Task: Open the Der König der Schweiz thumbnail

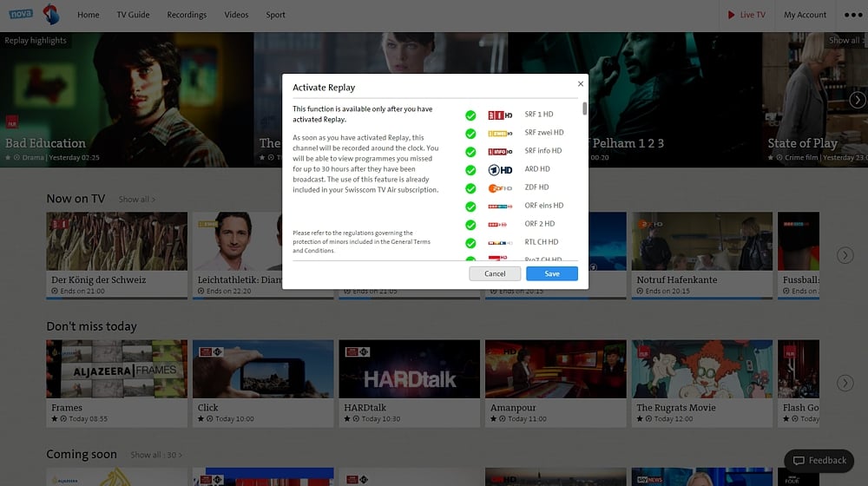Action: [x=117, y=241]
